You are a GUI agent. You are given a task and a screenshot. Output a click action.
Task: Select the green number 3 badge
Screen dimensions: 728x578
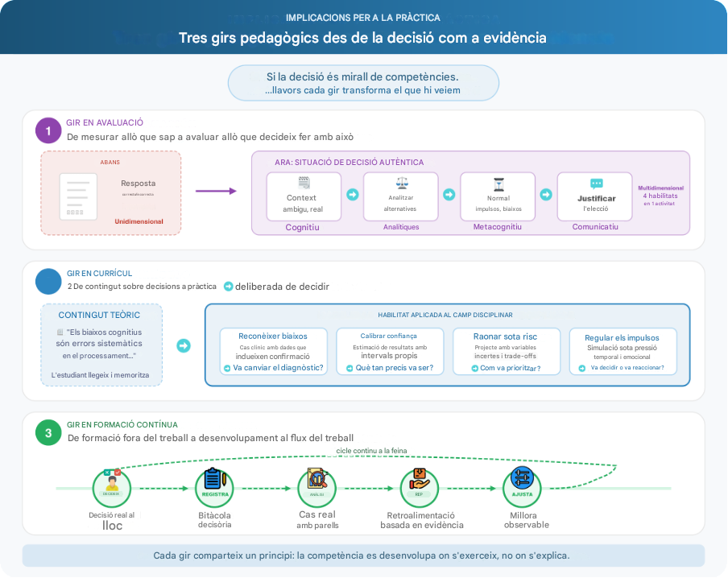[48, 433]
